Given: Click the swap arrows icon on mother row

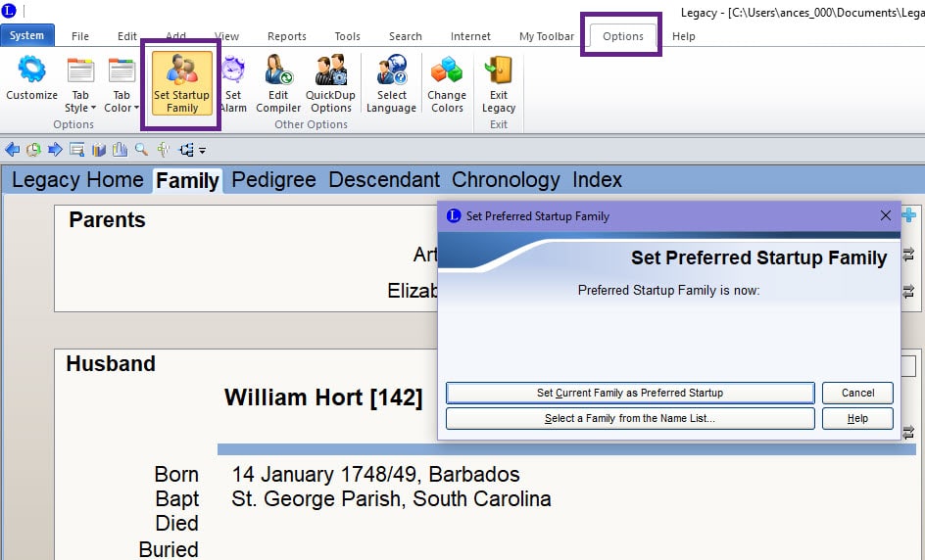Looking at the screenshot, I should point(908,291).
